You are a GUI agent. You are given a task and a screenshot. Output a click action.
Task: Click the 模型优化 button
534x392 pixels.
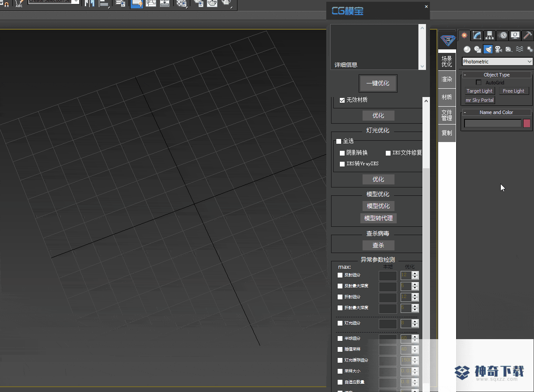tap(378, 206)
